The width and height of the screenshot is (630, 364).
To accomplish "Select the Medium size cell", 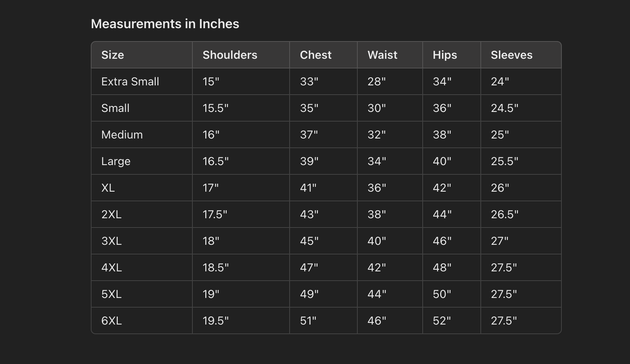I will (x=122, y=135).
